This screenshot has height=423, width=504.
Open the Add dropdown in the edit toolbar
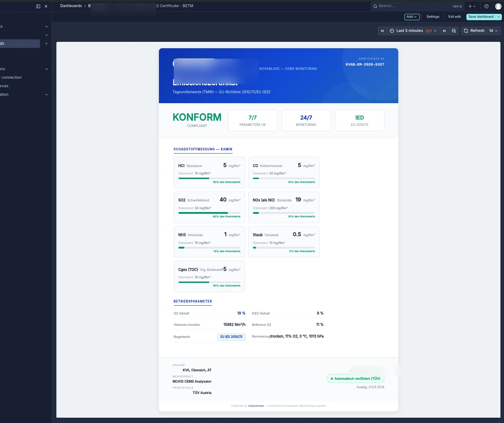(412, 17)
